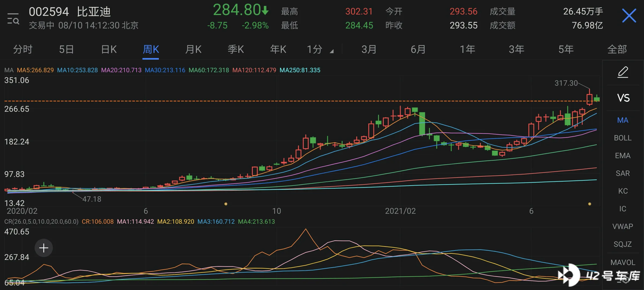Set chart range to 6月
The height and width of the screenshot is (290, 644).
click(x=418, y=49)
